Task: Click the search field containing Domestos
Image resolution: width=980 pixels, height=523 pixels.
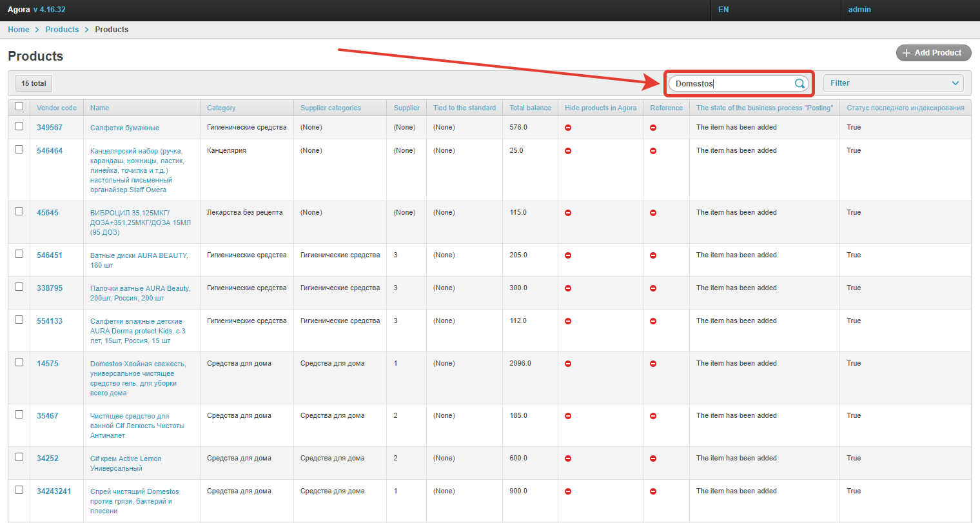Action: pos(732,83)
